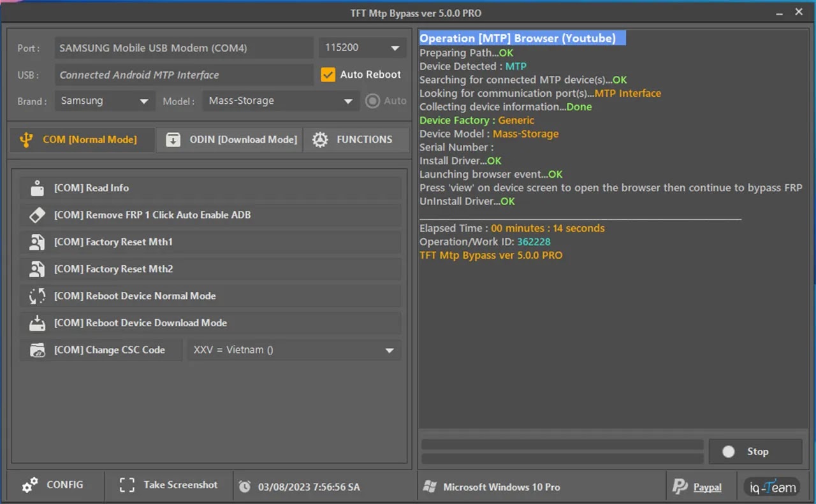Click the Elapsed Time 14 seconds line

512,228
